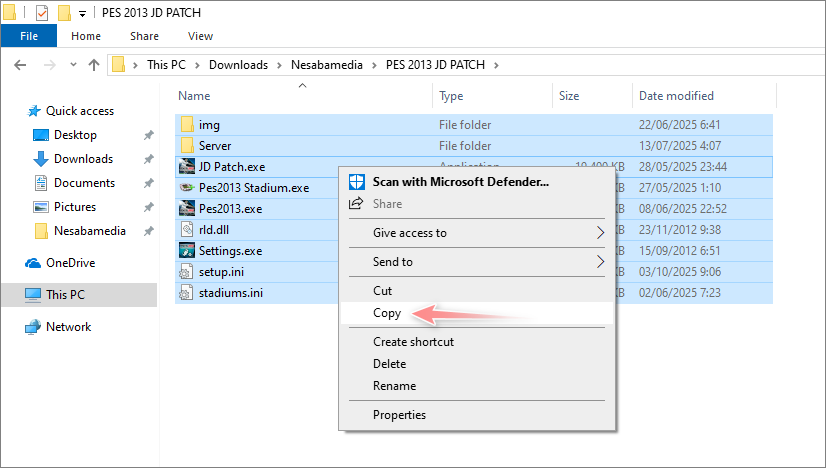This screenshot has width=826, height=468.
Task: Click the Back navigation arrow
Action: [x=20, y=65]
